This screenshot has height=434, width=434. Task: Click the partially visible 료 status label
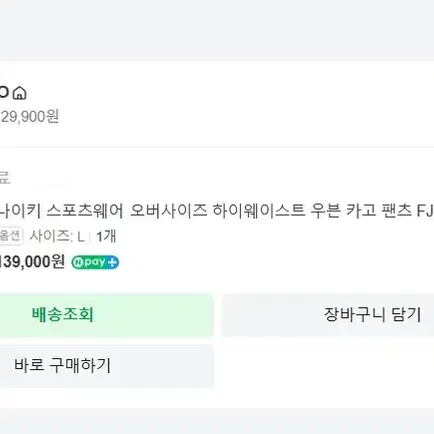tap(5, 178)
